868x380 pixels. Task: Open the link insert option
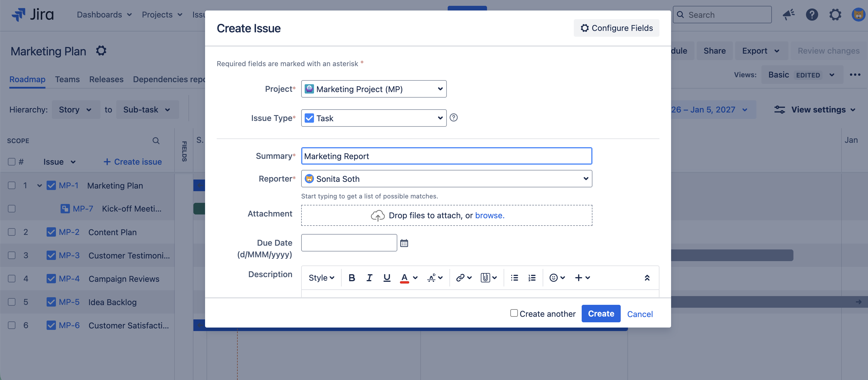(463, 277)
